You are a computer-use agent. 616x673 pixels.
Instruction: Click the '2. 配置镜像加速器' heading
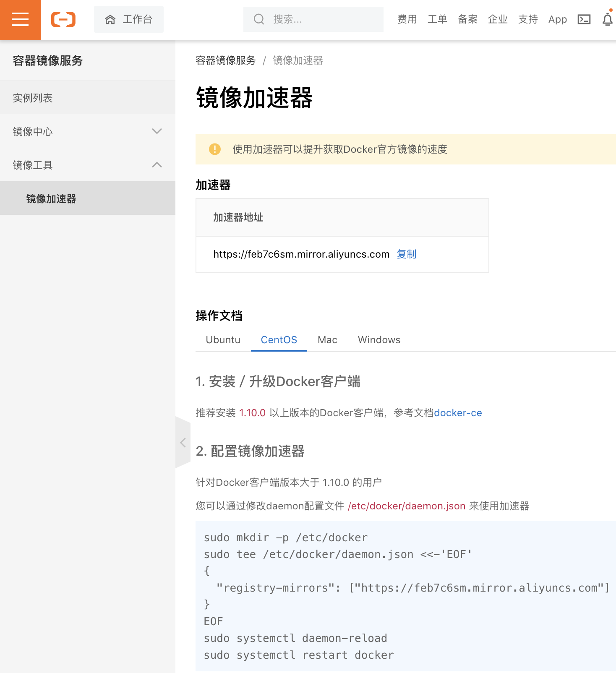click(250, 451)
